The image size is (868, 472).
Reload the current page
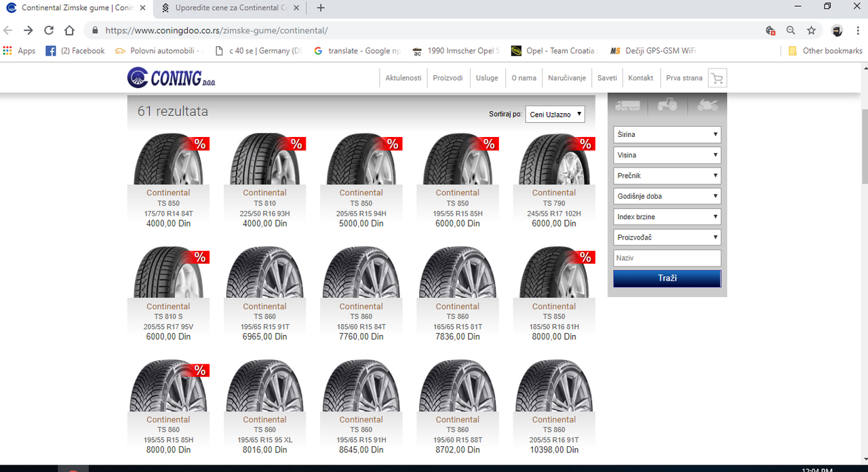click(x=49, y=31)
